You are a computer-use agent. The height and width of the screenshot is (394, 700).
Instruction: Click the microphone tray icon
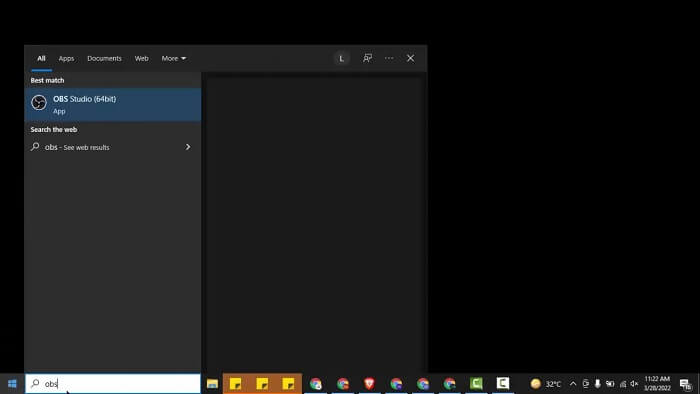[597, 384]
